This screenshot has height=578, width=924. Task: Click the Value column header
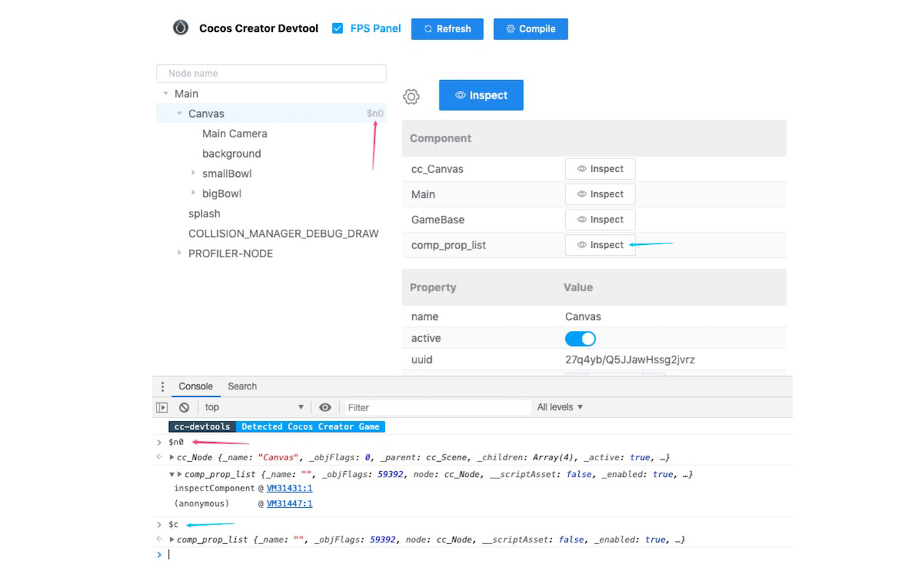pyautogui.click(x=578, y=288)
